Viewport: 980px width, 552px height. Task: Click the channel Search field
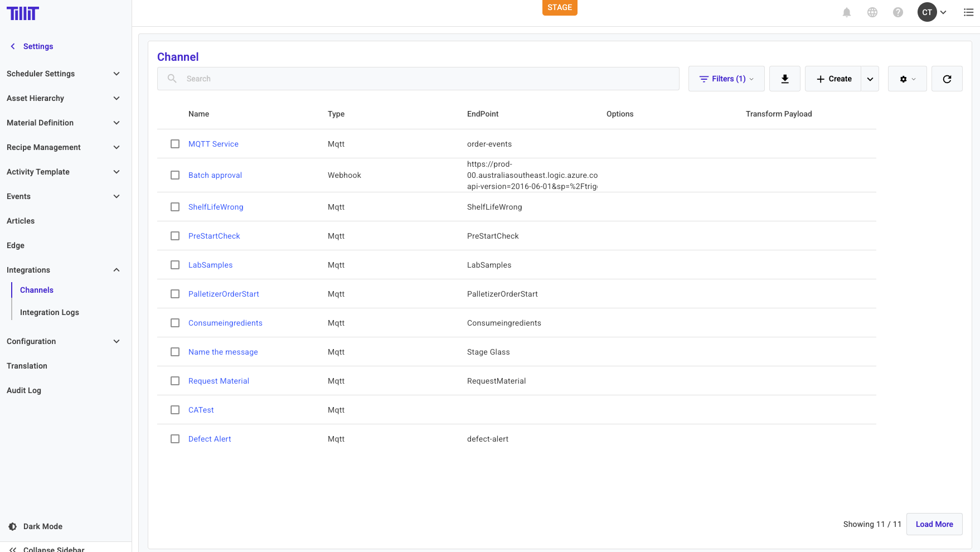coord(418,79)
